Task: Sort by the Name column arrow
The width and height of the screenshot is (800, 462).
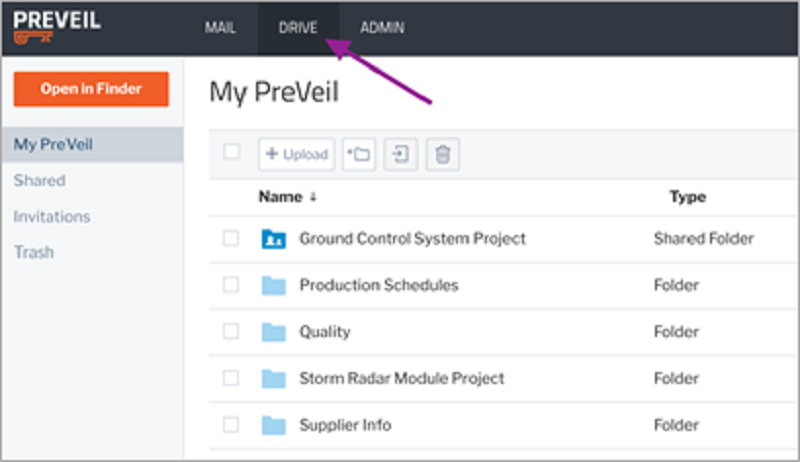Action: 313,197
